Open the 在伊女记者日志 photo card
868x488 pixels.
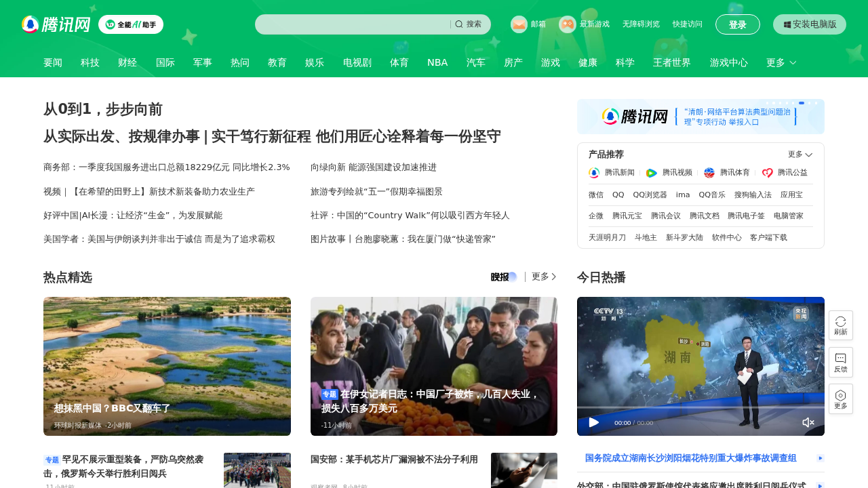click(434, 366)
